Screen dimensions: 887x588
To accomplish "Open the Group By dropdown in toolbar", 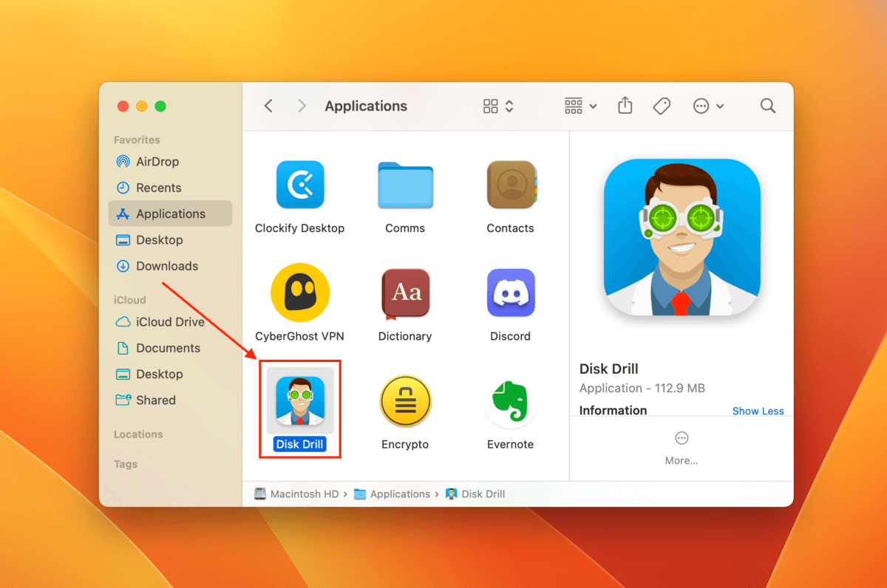I will (x=580, y=106).
